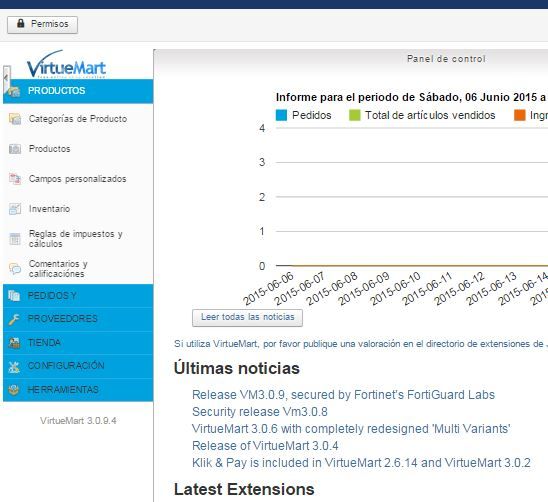Open Release VM3.0.9 FortiGuard news
Screen dimensions: 548x502
click(343, 395)
